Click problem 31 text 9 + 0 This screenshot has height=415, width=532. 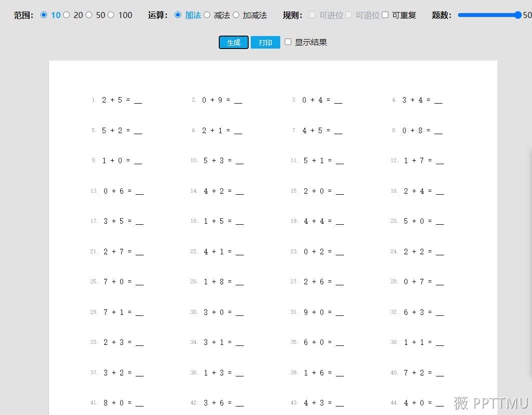point(313,312)
